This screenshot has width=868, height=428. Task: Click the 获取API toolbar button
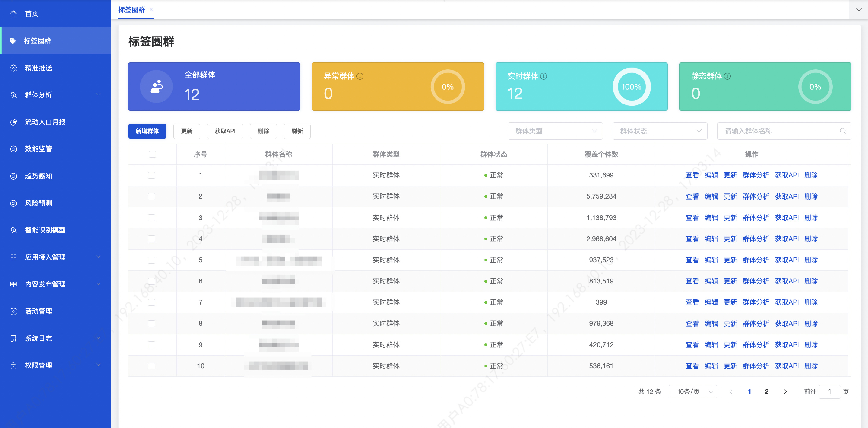225,131
